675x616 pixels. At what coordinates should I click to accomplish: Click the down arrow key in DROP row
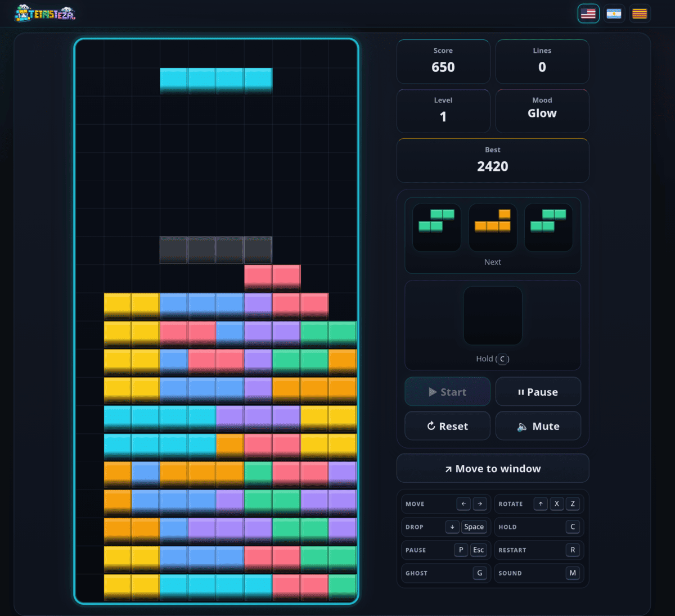click(452, 527)
